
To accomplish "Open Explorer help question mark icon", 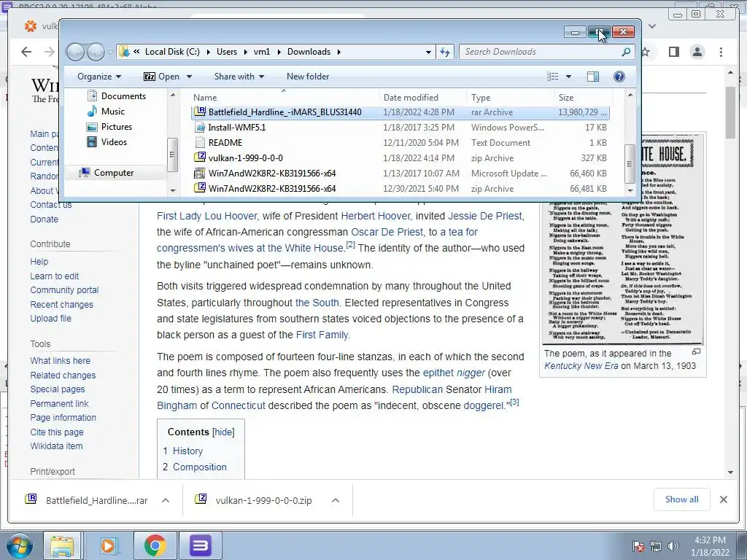I will (619, 77).
